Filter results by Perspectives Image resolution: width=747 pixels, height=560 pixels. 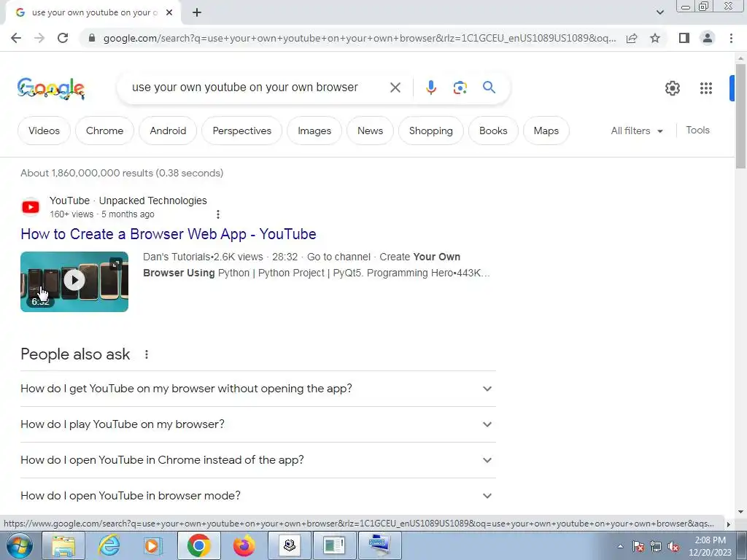241,131
